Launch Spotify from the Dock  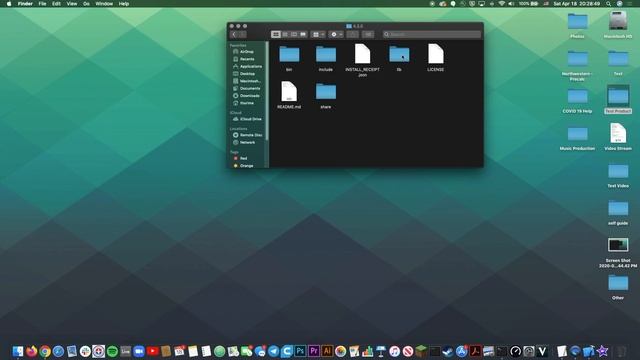tap(112, 351)
